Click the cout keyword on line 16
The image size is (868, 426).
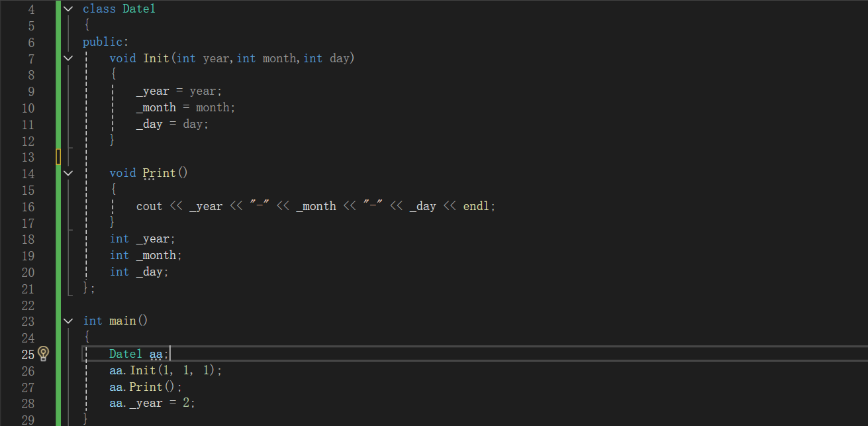pos(149,206)
